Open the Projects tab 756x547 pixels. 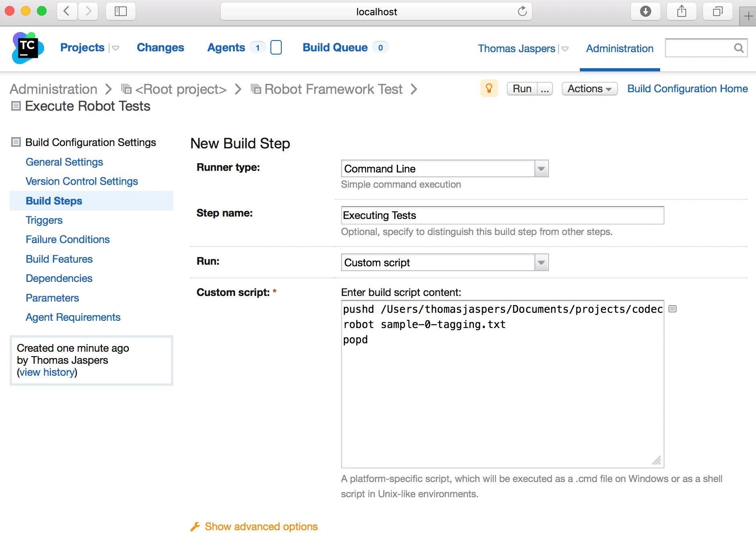pyautogui.click(x=82, y=47)
